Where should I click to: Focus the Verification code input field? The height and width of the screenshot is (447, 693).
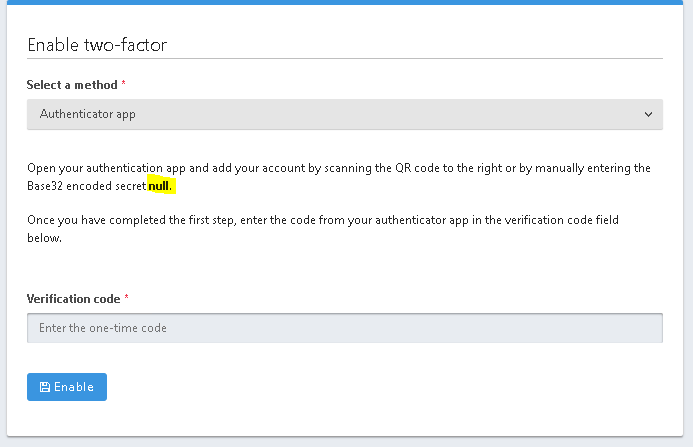(344, 328)
